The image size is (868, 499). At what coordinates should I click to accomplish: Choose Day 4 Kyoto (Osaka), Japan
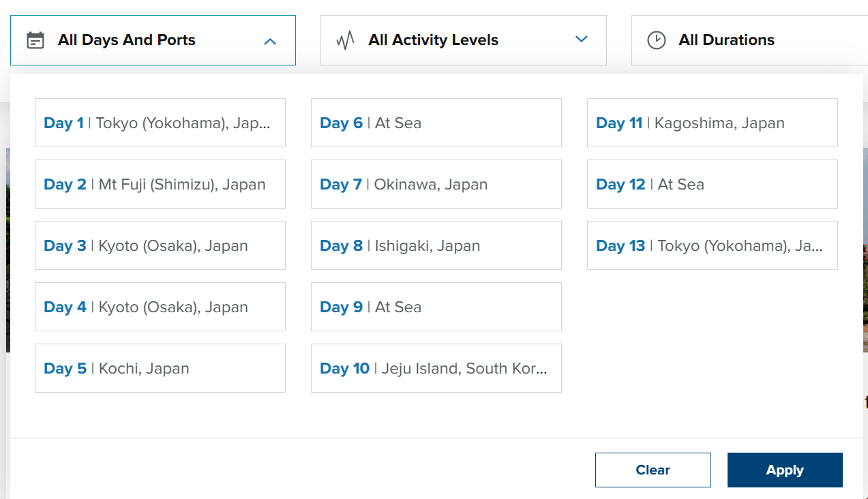click(x=160, y=307)
